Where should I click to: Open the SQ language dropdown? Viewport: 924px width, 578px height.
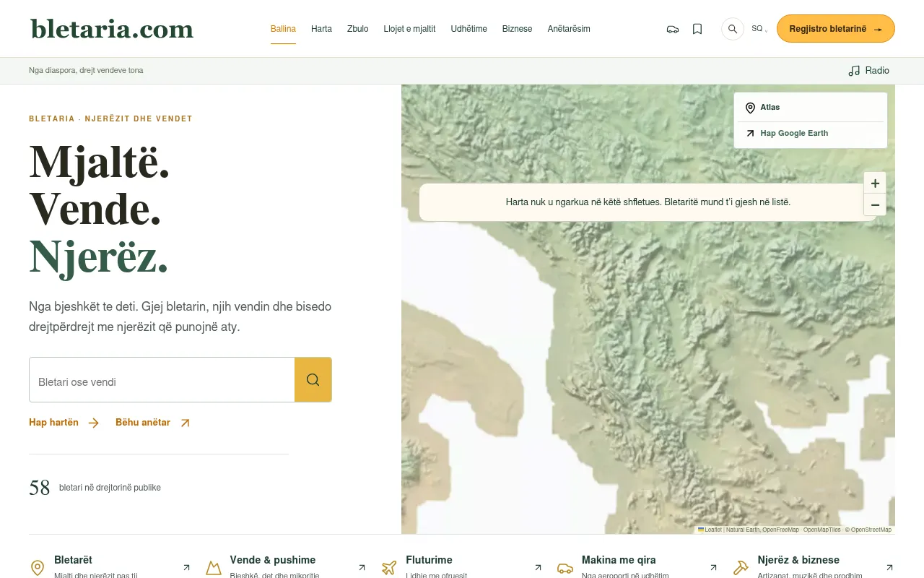point(759,29)
